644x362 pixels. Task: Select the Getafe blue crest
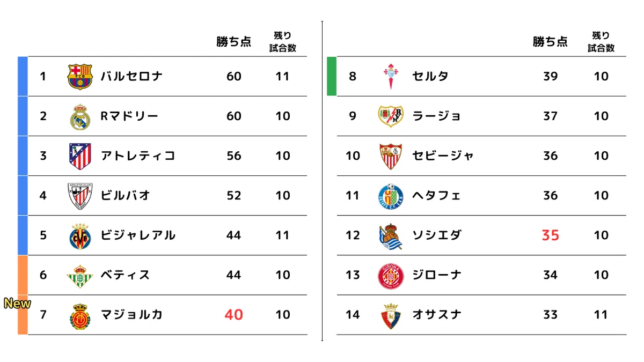pos(390,196)
